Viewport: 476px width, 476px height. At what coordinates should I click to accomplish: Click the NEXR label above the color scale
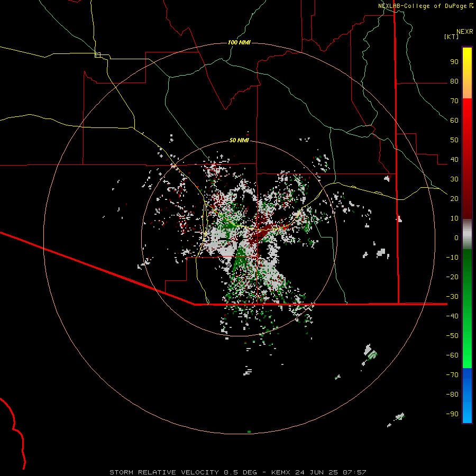coord(464,32)
